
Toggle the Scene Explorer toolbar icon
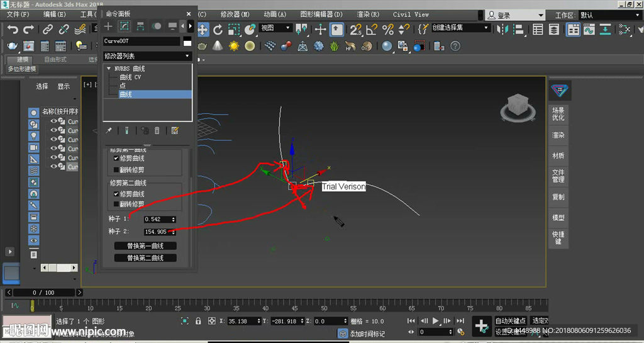(x=538, y=30)
